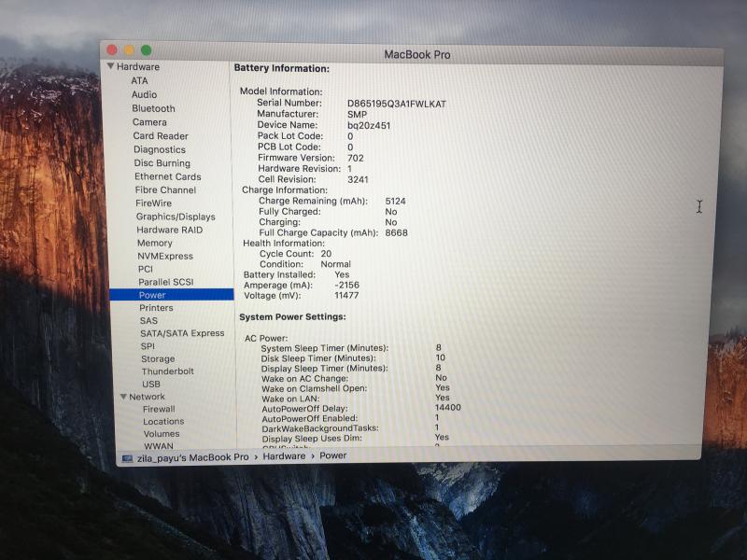The image size is (747, 560).
Task: Open Disc Burning information
Action: [x=162, y=162]
